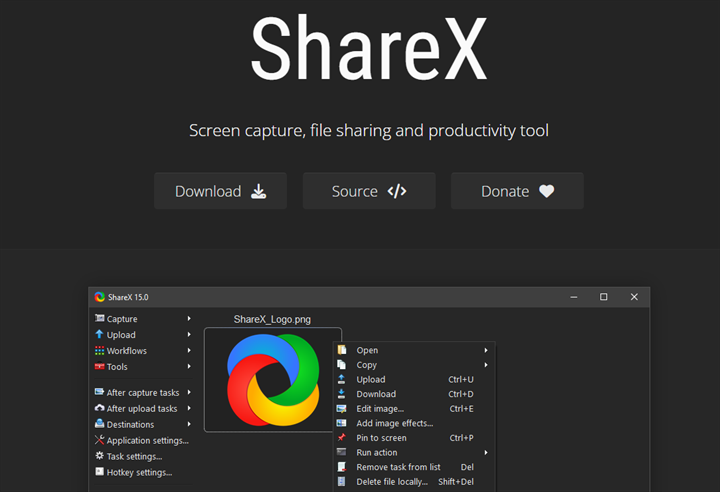Viewport: 720px width, 492px height.
Task: Click the Application settings wrench icon
Action: pyautogui.click(x=99, y=440)
